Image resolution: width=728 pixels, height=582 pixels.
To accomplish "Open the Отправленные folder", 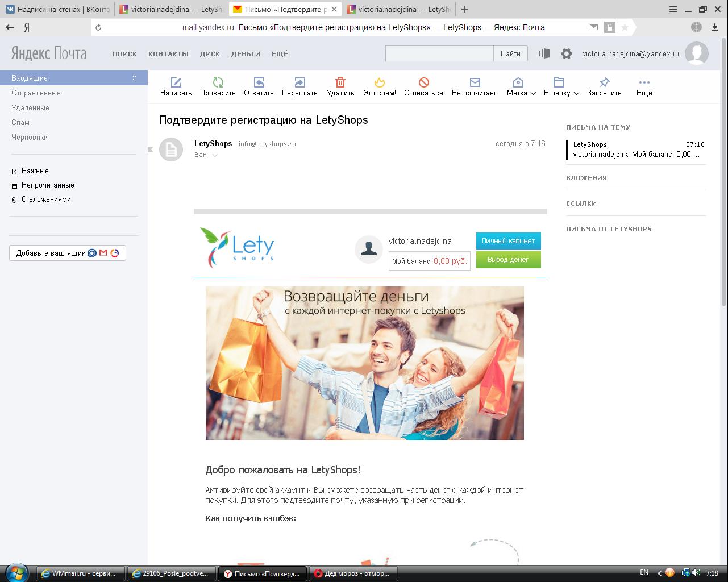I will tap(36, 93).
